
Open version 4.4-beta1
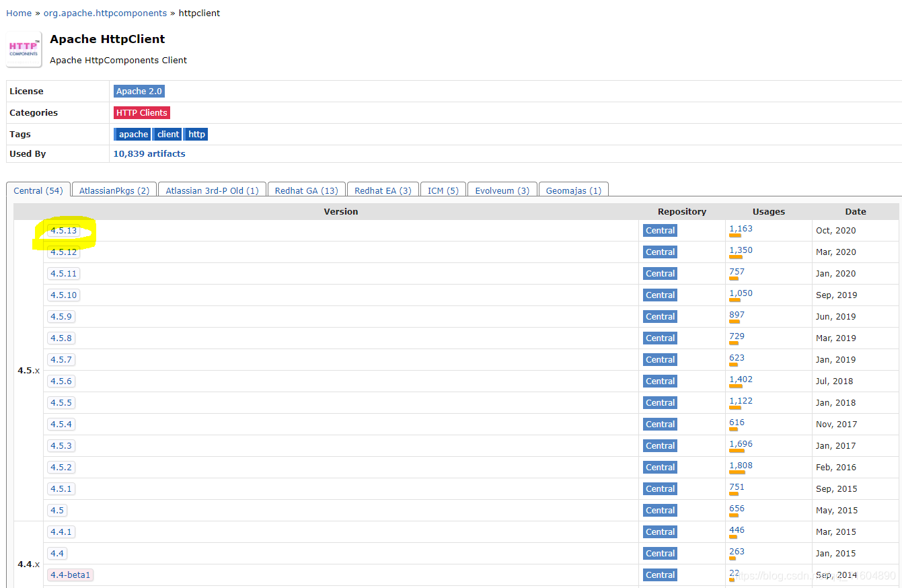(x=70, y=575)
